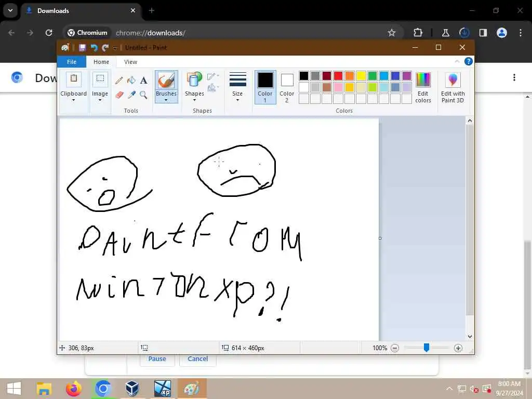The height and width of the screenshot is (399, 532).
Task: Click the Pause download button
Action: [157, 359]
